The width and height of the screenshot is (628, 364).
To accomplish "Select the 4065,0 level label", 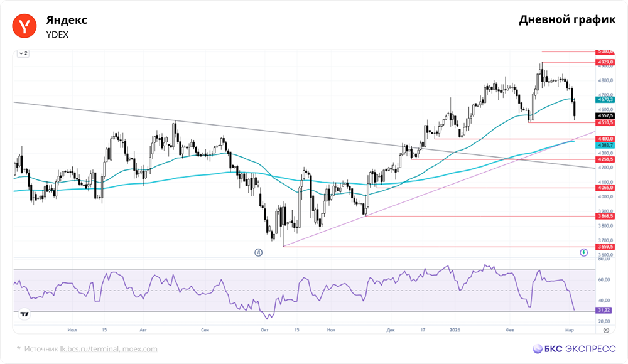I will pos(605,188).
